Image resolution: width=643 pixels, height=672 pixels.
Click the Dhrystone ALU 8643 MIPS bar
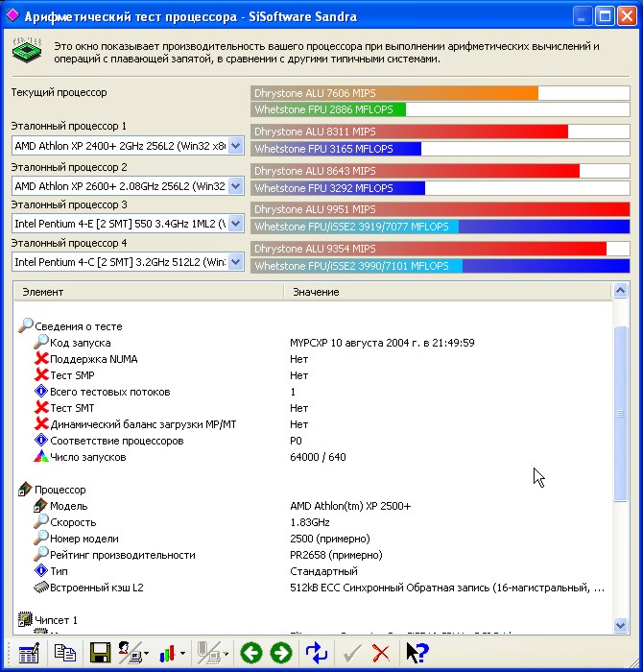[x=440, y=171]
